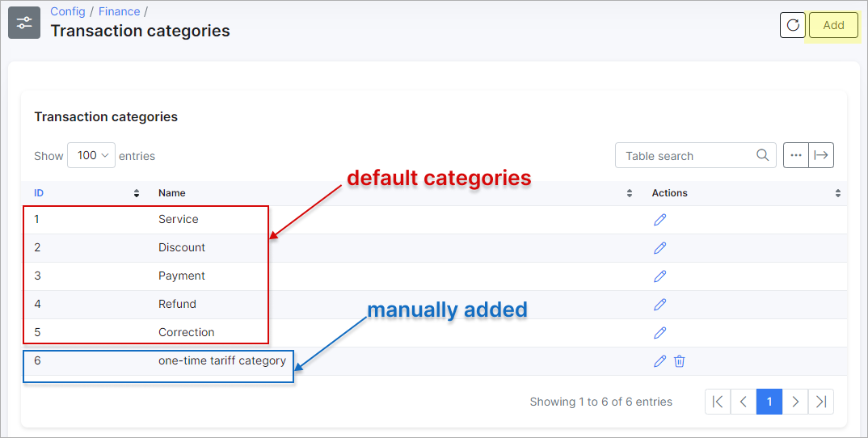Go to the Config breadcrumb link
This screenshot has width=868, height=438.
coord(68,11)
